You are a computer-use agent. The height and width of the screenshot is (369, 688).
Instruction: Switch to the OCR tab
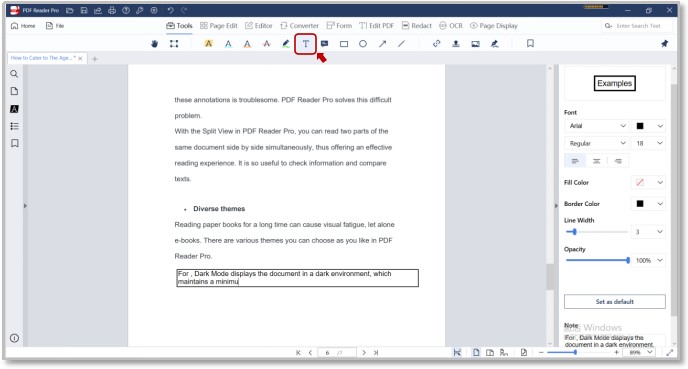pos(451,26)
